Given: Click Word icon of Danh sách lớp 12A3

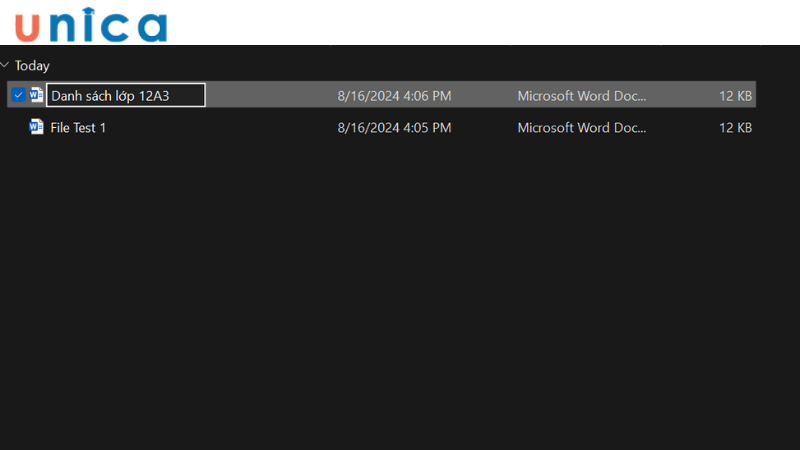Looking at the screenshot, I should pyautogui.click(x=37, y=95).
